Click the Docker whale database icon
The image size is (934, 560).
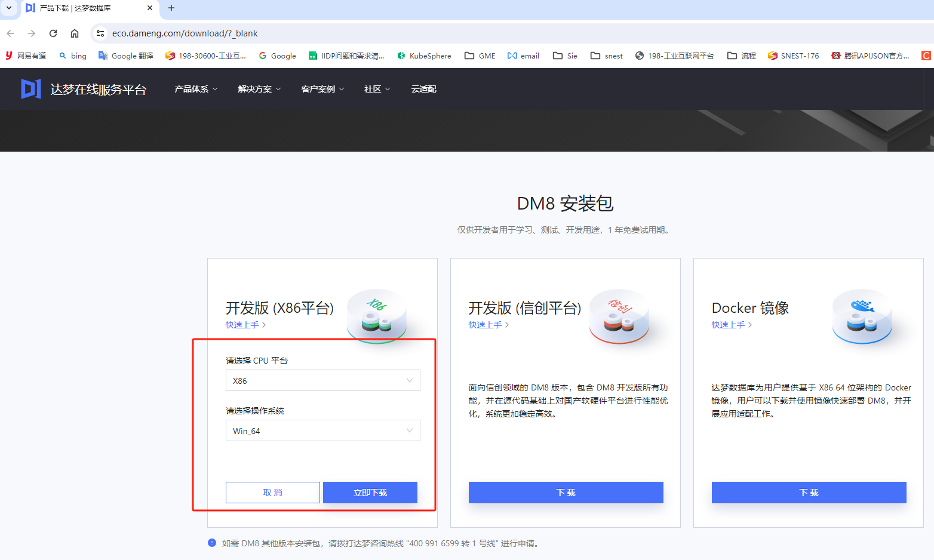(862, 316)
